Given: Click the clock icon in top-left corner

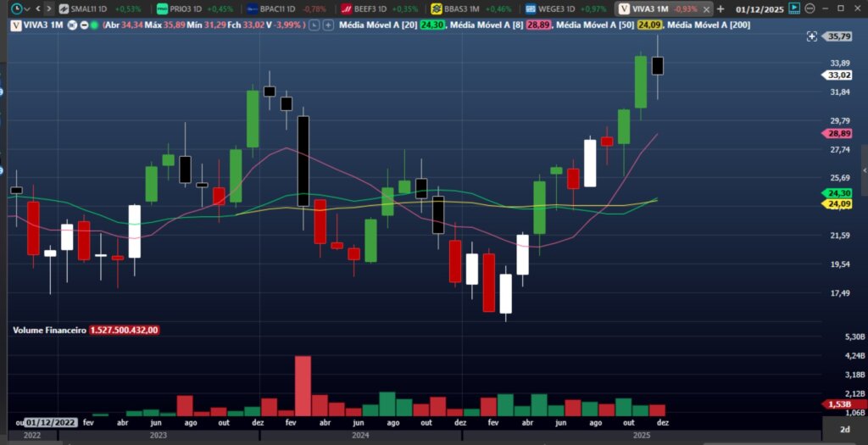Looking at the screenshot, I should [16, 8].
